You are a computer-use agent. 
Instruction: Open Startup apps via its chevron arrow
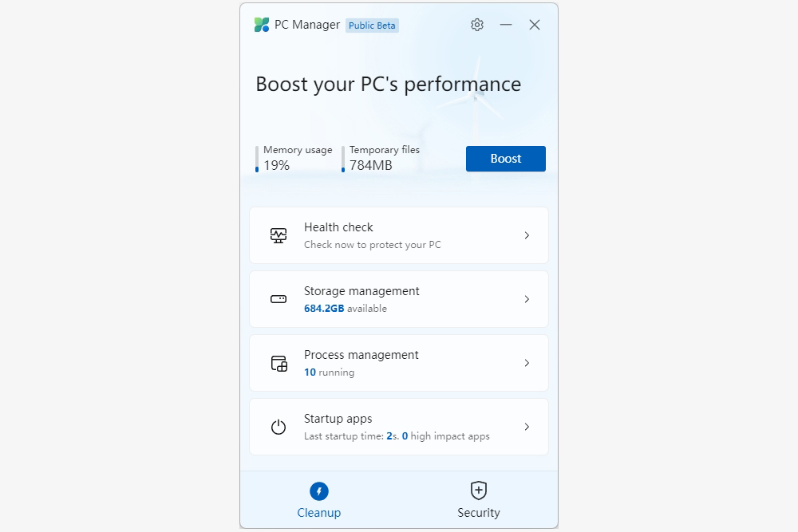click(527, 427)
